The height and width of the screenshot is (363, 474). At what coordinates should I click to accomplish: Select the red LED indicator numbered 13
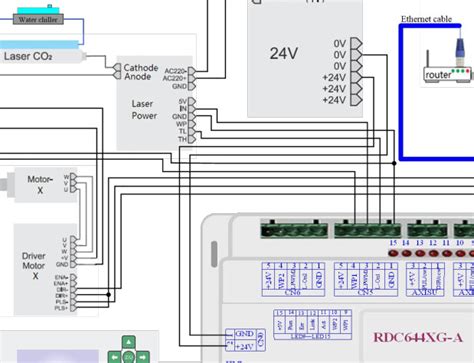pyautogui.click(x=420, y=254)
